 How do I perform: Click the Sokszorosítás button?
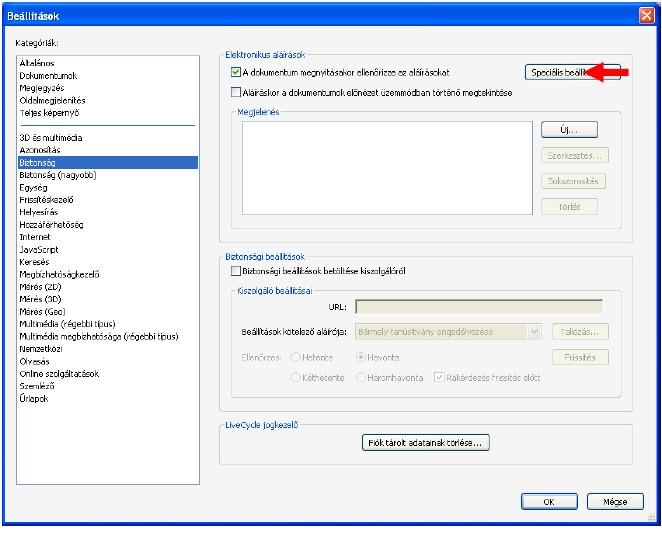pos(573,181)
